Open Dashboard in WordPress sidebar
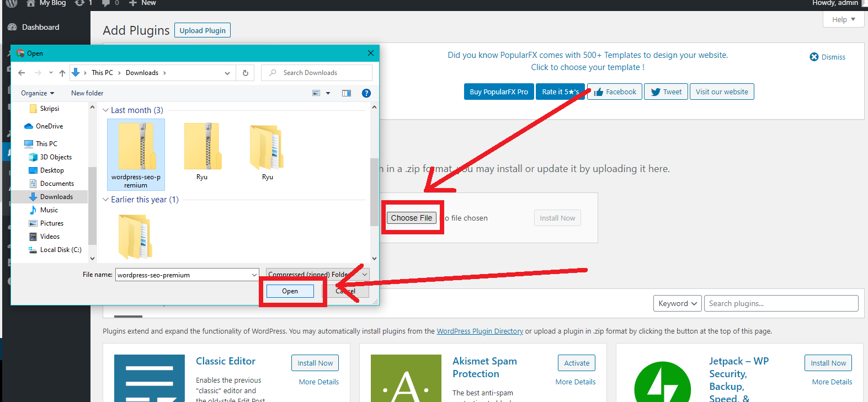The width and height of the screenshot is (868, 402). pyautogui.click(x=41, y=27)
